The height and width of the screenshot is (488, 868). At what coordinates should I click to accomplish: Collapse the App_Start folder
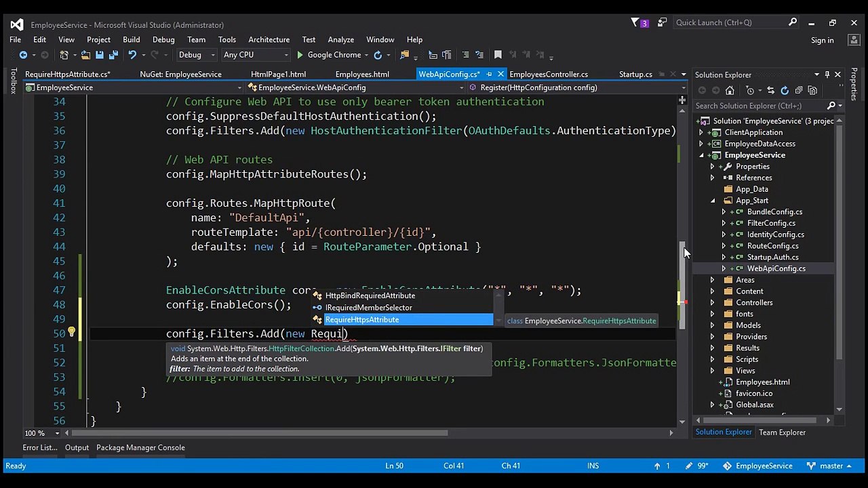713,201
